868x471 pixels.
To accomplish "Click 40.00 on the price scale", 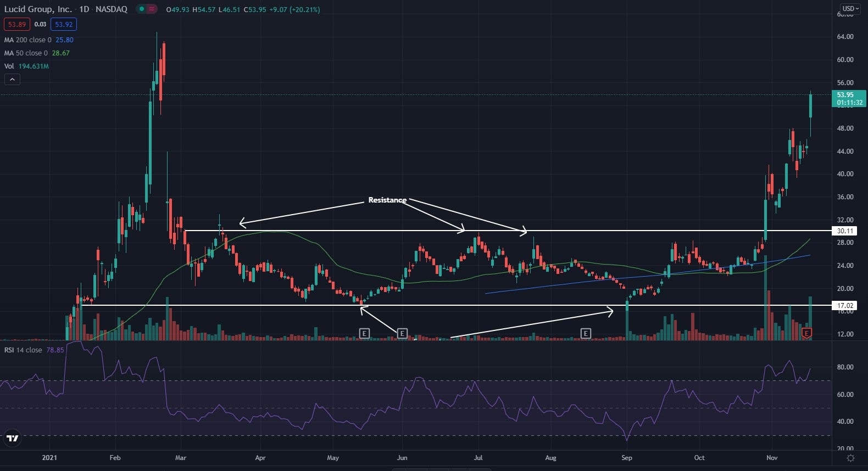I will tap(845, 174).
